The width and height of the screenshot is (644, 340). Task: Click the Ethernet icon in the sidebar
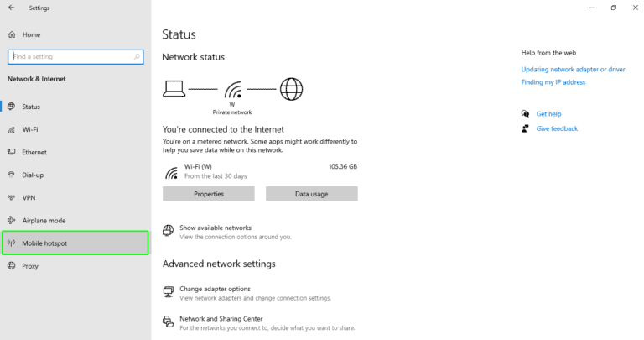[12, 152]
